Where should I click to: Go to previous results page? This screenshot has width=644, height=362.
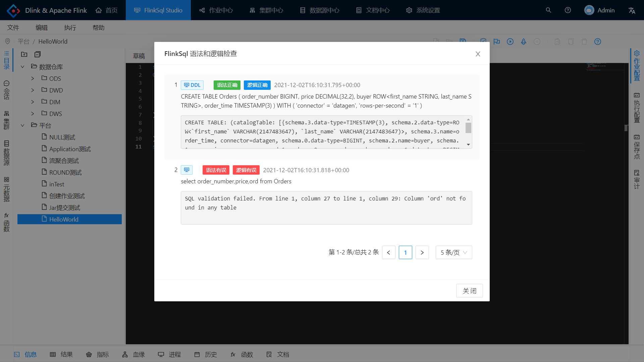tap(388, 252)
